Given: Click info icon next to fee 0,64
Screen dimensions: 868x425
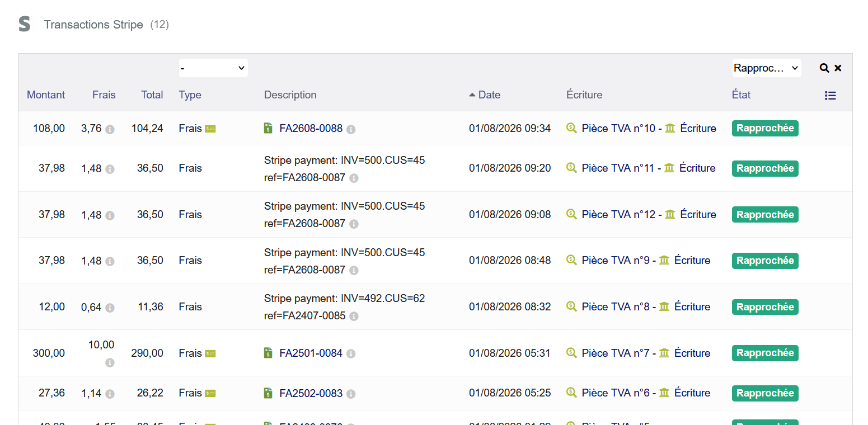Looking at the screenshot, I should coord(110,308).
